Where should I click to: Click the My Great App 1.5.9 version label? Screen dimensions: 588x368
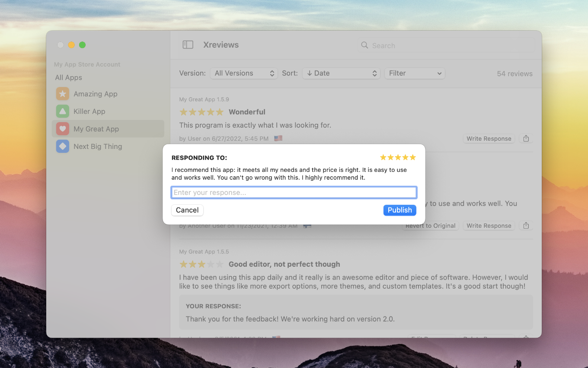point(204,99)
